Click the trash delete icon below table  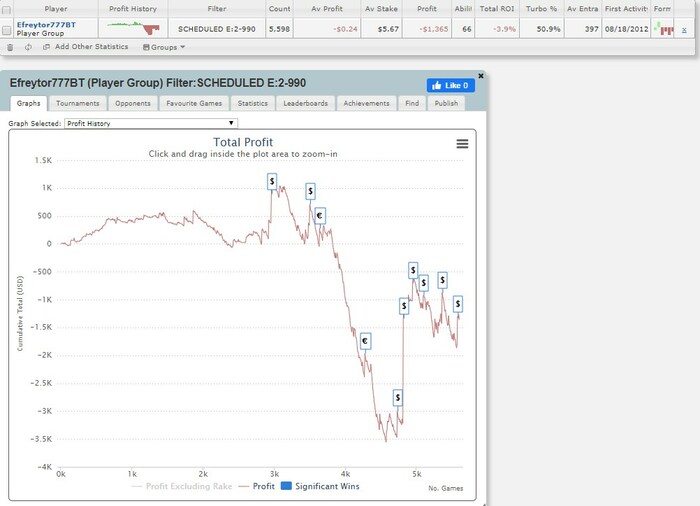pos(10,47)
